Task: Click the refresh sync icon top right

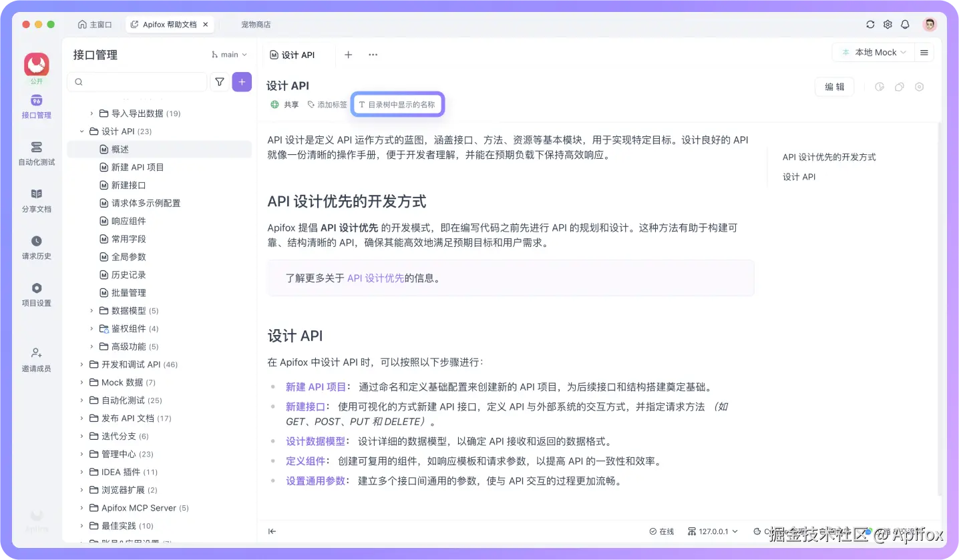Action: click(870, 24)
